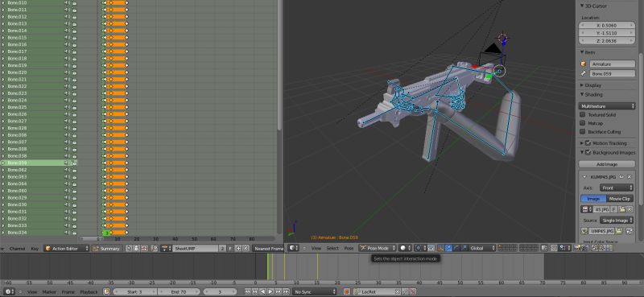644x297 pixels.
Task: Click the End: 70 frame field
Action: click(179, 291)
